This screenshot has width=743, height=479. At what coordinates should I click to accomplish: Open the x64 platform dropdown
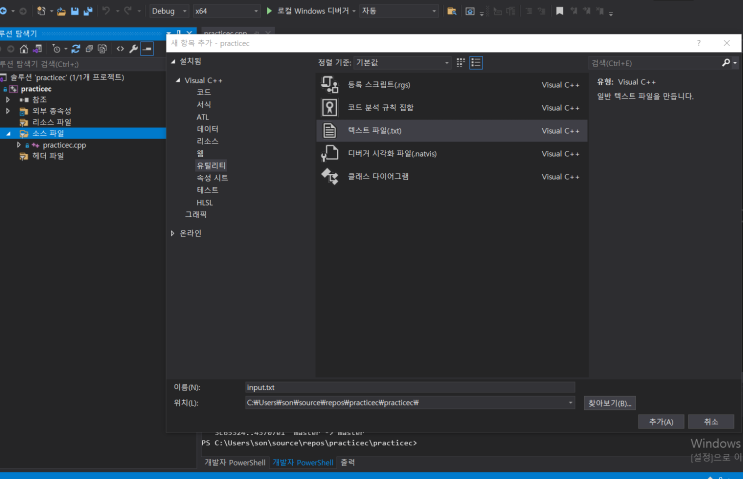[226, 11]
